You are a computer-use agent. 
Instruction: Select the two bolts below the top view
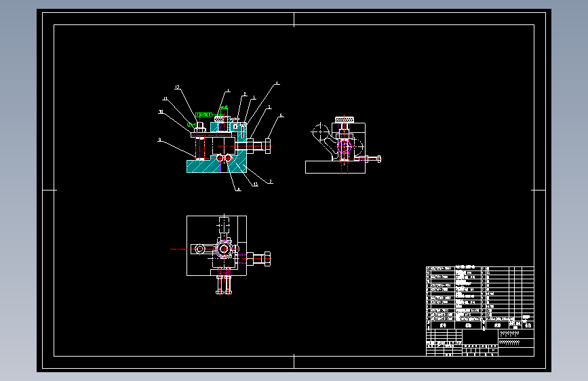coord(224,285)
